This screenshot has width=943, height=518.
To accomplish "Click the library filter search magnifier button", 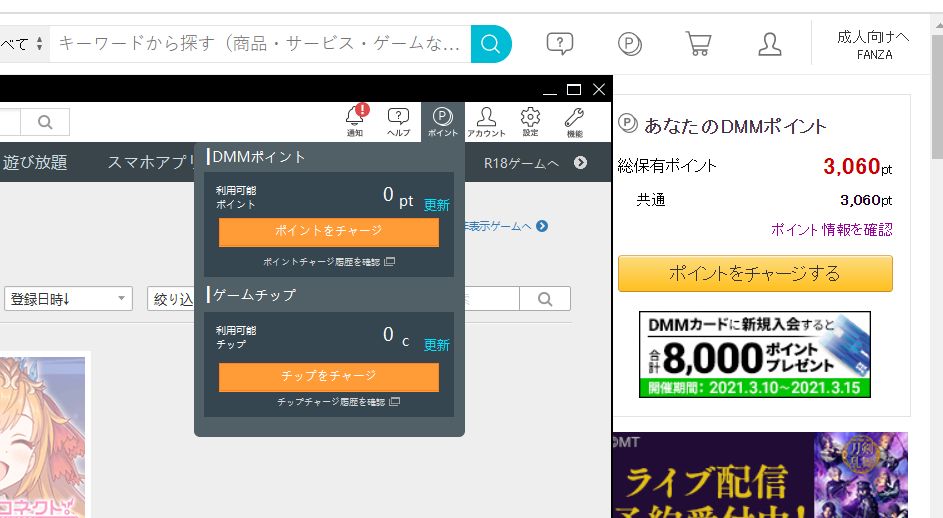I will tap(545, 299).
